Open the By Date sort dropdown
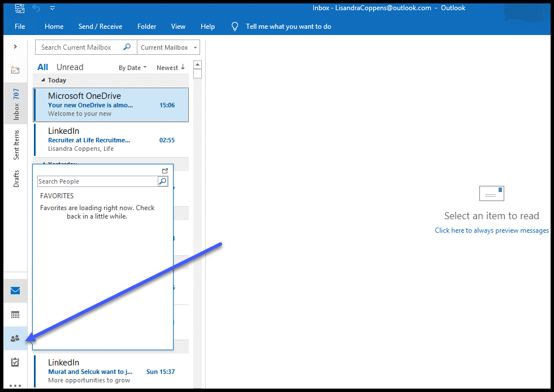 point(132,68)
